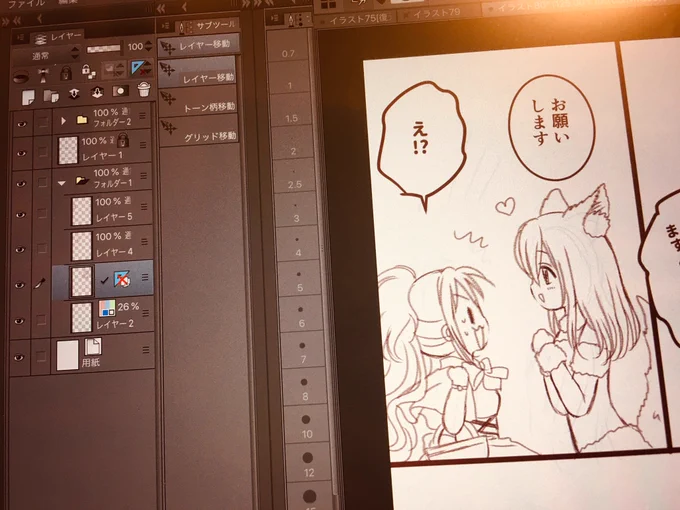
Task: Delete layer with the trash can icon
Action: [x=144, y=90]
